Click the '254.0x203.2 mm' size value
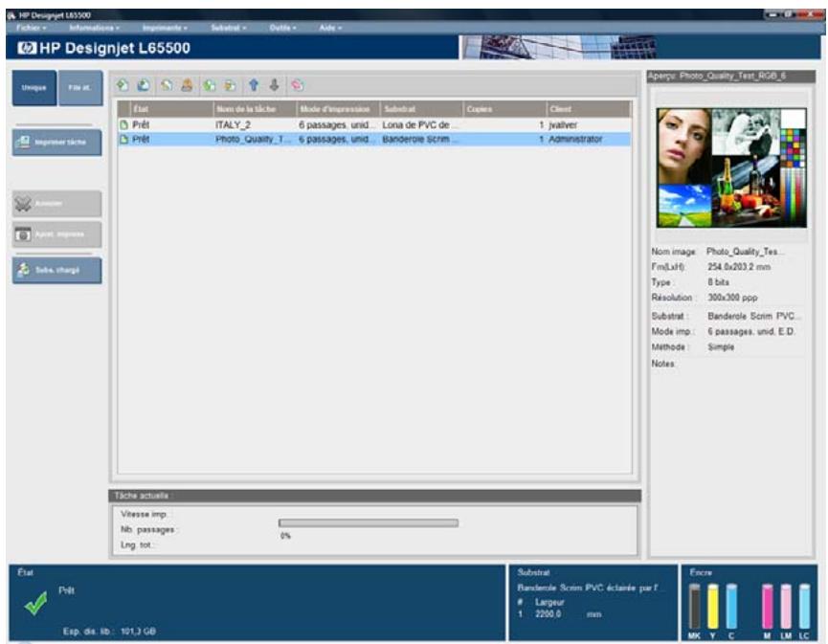The image size is (828, 644). pos(739,267)
